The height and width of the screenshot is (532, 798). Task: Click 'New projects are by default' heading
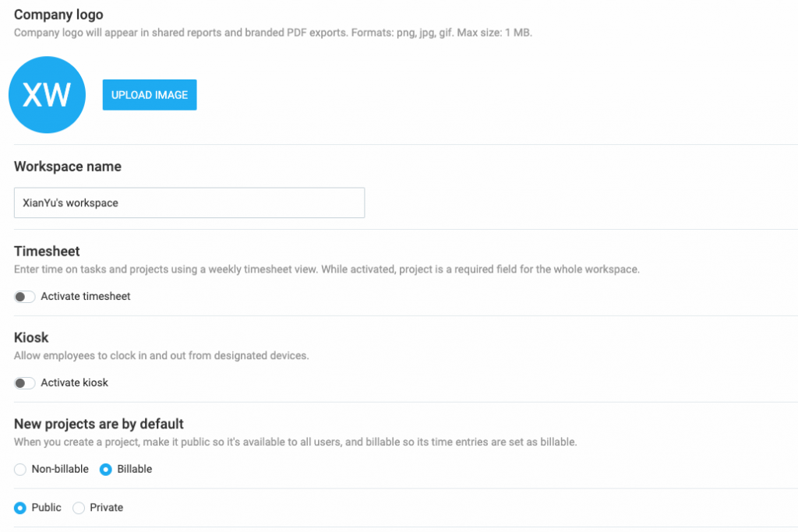click(x=99, y=425)
